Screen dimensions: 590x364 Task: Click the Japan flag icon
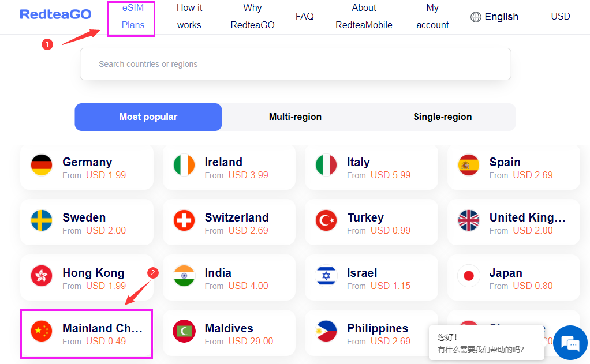coord(468,276)
